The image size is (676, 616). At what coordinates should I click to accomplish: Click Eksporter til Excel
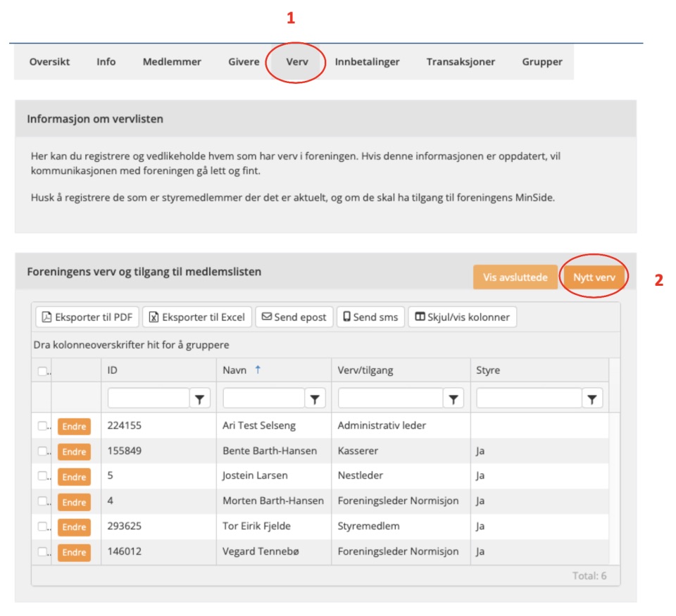[x=197, y=317]
